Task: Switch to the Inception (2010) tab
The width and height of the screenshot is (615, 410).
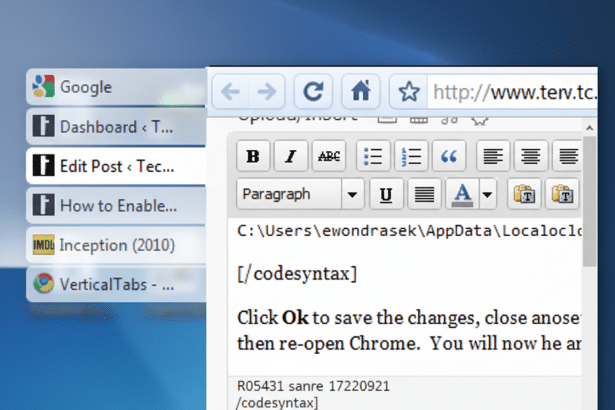Action: pyautogui.click(x=116, y=245)
